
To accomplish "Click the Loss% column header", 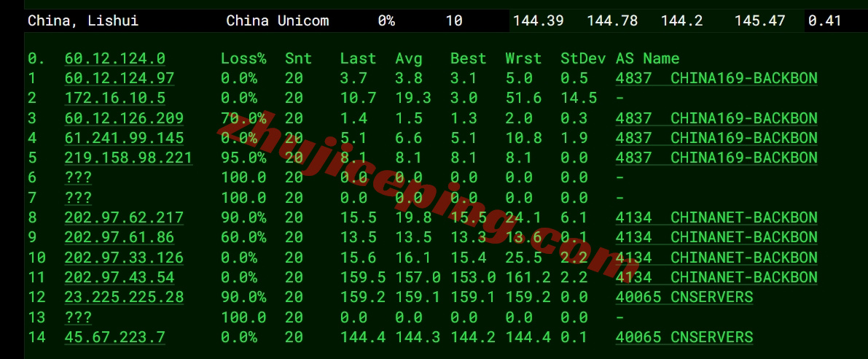I will pos(243,58).
